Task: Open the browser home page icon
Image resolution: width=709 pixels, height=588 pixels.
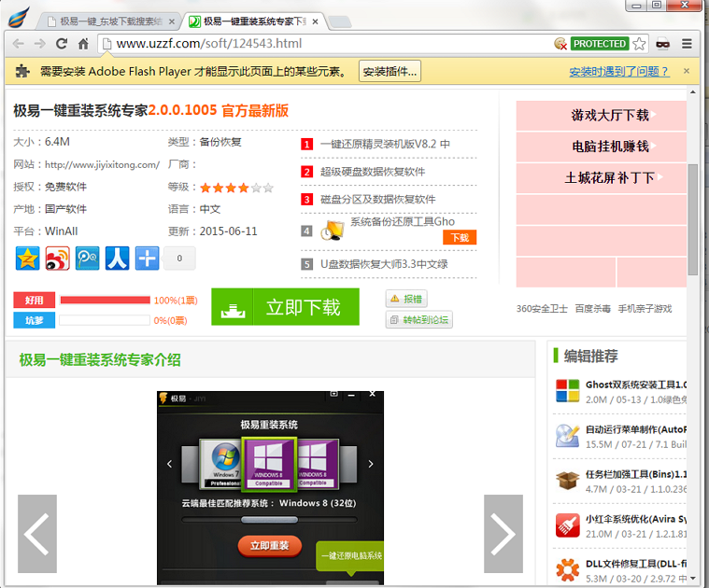Action: [83, 44]
